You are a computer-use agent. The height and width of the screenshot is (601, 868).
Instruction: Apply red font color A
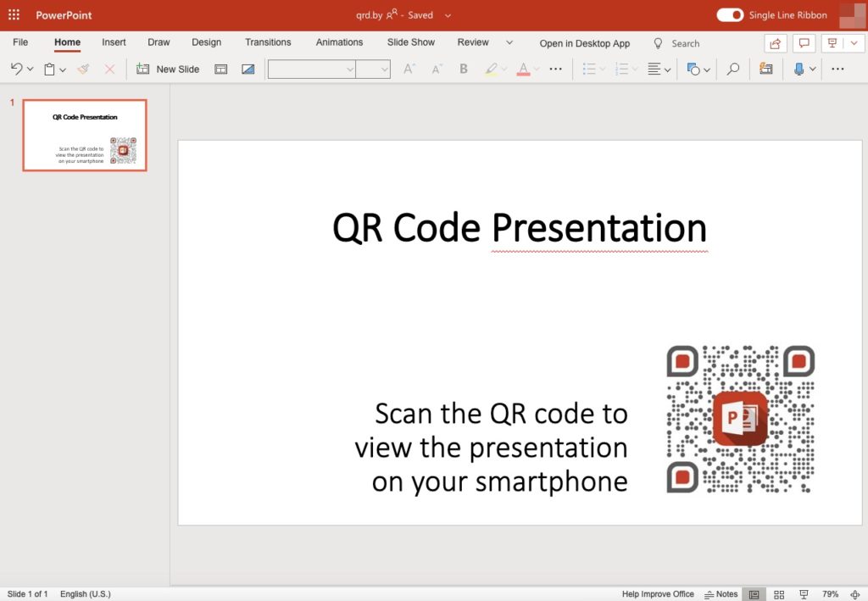523,70
